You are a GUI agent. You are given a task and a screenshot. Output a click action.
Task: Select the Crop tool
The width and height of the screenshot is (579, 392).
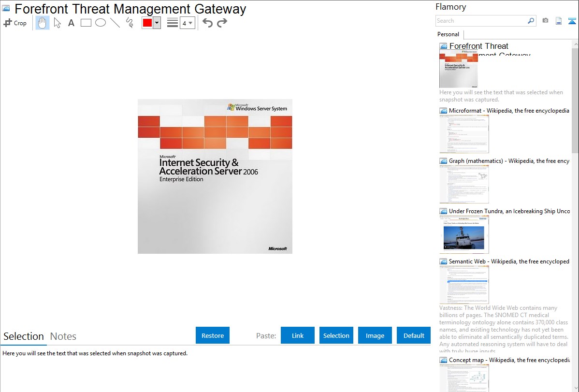[x=15, y=23]
